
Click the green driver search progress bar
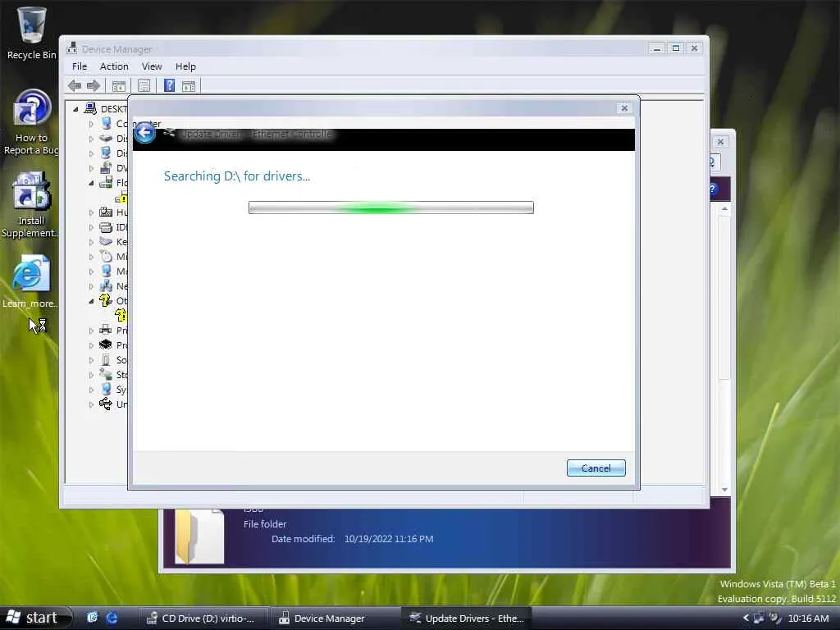(391, 208)
